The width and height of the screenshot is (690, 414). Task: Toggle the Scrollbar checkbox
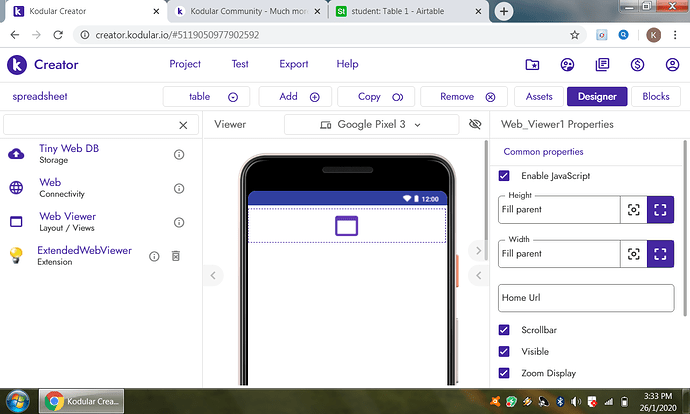(x=504, y=330)
